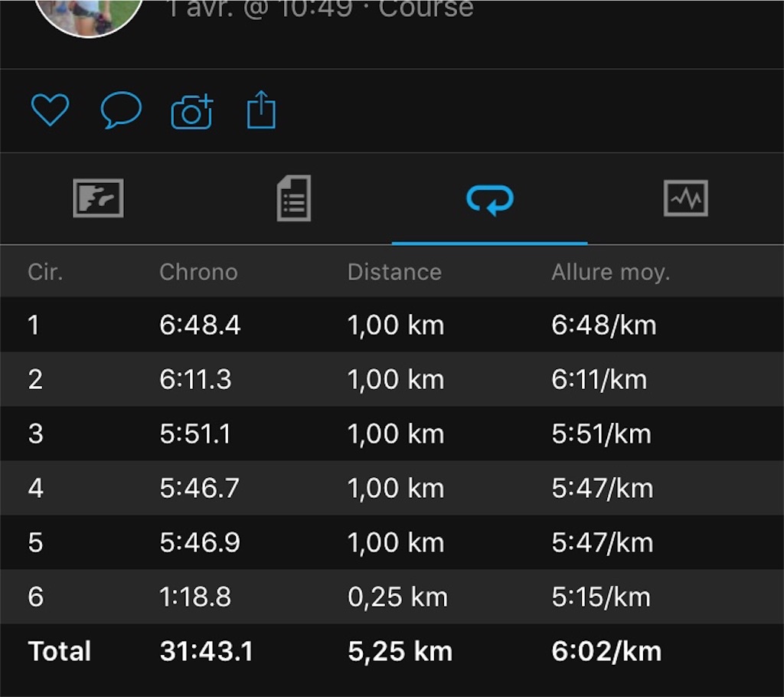The height and width of the screenshot is (697, 784).
Task: Tap the Allure moy. column header
Action: (610, 273)
